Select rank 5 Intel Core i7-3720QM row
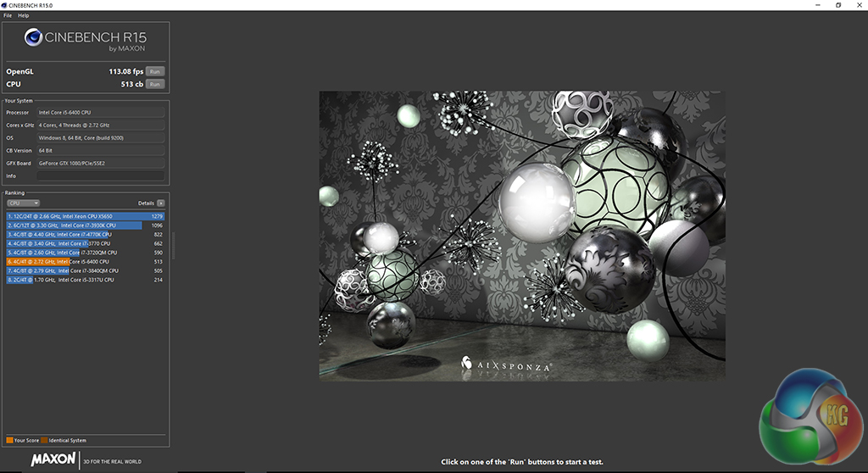The image size is (868, 473). pyautogui.click(x=86, y=253)
